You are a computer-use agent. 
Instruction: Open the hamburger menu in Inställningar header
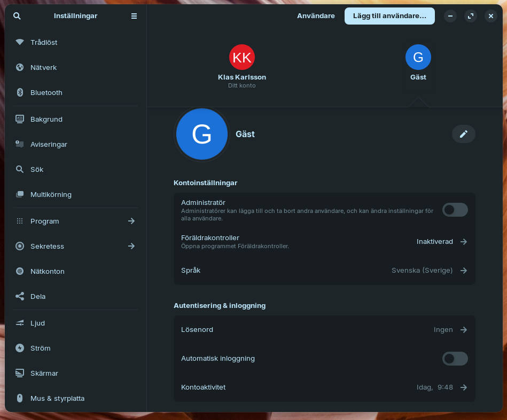(134, 16)
